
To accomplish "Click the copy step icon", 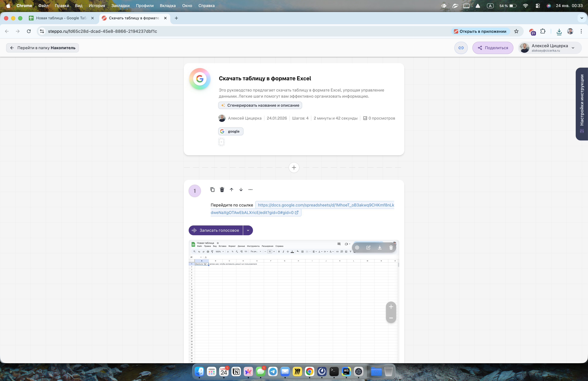I will click(212, 190).
